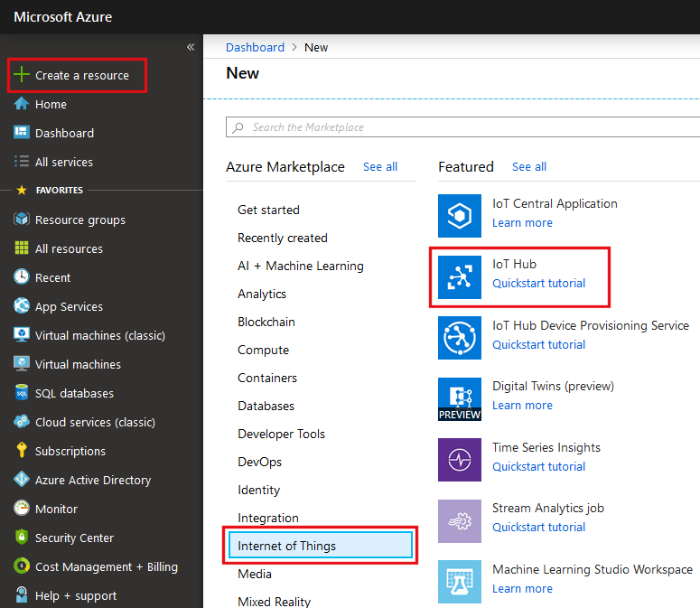This screenshot has width=700, height=608.
Task: Open All services from the sidebar
Action: [63, 163]
